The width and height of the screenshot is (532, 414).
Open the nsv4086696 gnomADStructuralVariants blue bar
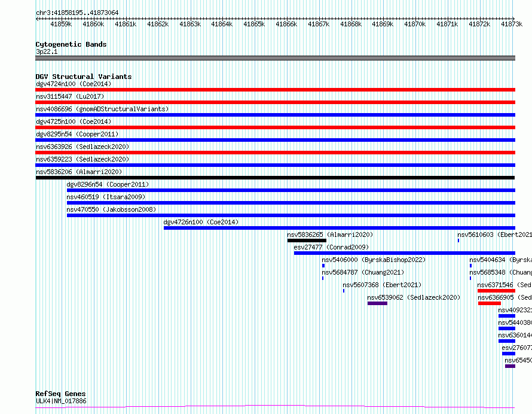[x=275, y=115]
